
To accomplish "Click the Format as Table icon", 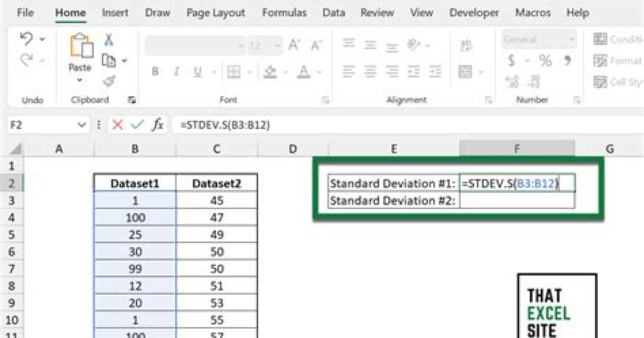I will click(x=600, y=61).
